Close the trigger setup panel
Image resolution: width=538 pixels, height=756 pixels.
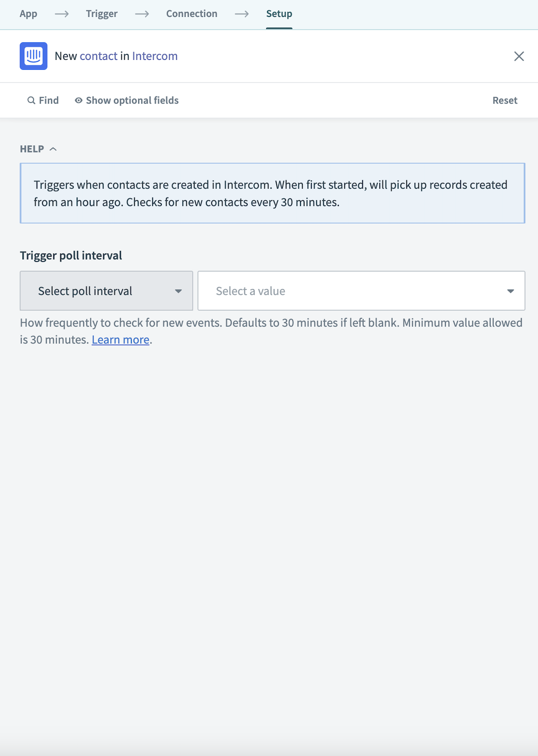tap(519, 56)
